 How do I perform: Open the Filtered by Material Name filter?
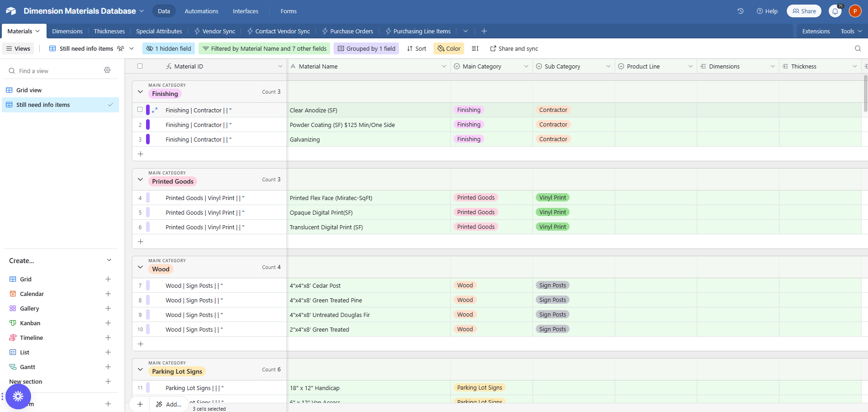[x=264, y=48]
